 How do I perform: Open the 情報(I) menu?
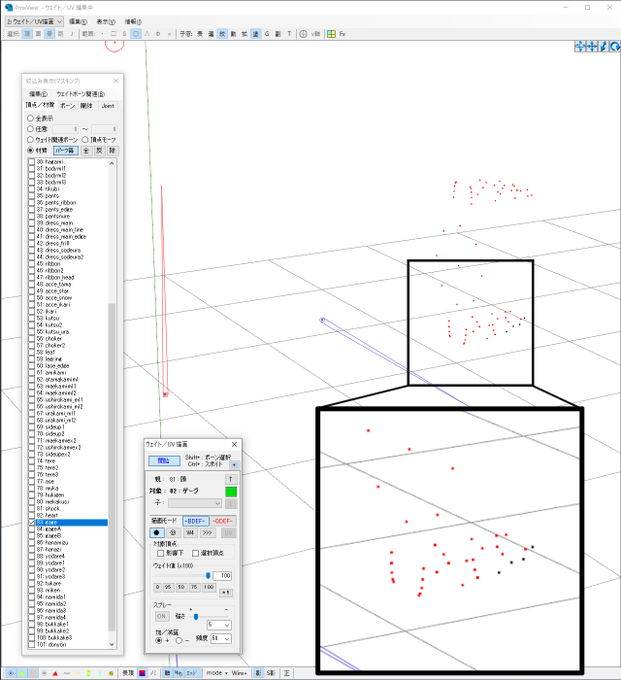(133, 22)
